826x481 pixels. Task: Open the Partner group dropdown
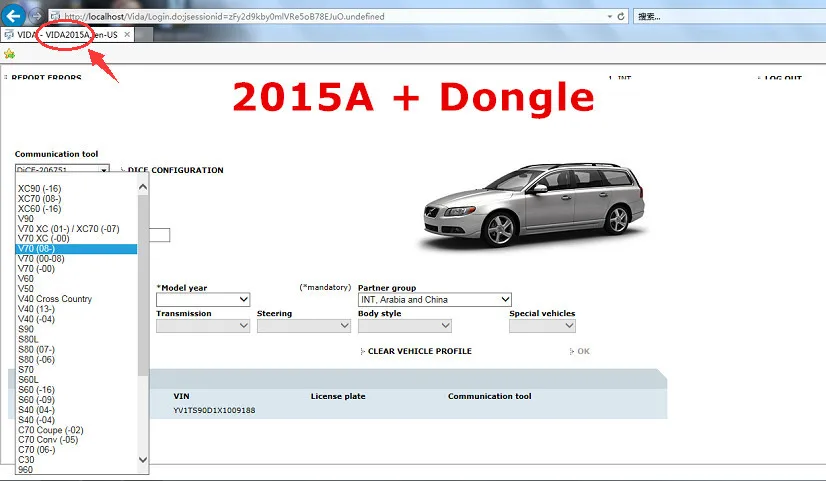tap(435, 299)
